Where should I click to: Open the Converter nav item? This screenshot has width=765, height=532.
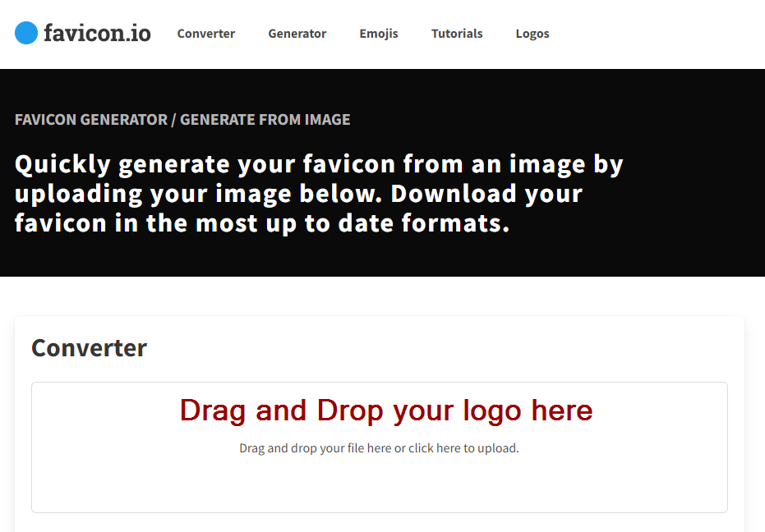[x=206, y=34]
